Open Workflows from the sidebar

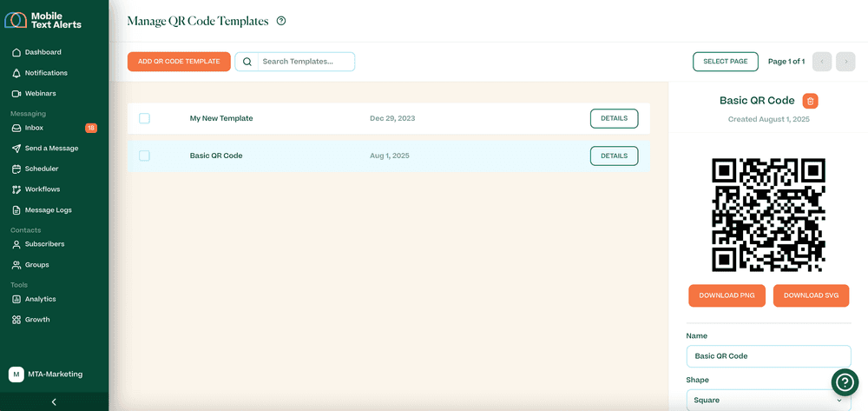tap(42, 189)
